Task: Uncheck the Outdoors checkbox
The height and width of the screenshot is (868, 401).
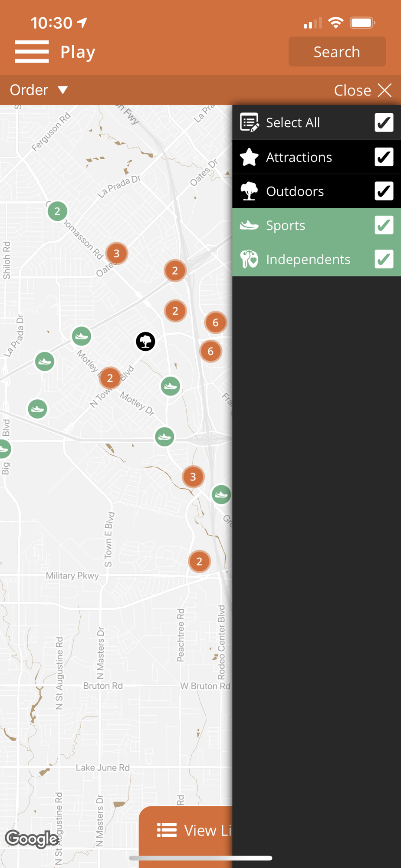Action: coord(384,191)
